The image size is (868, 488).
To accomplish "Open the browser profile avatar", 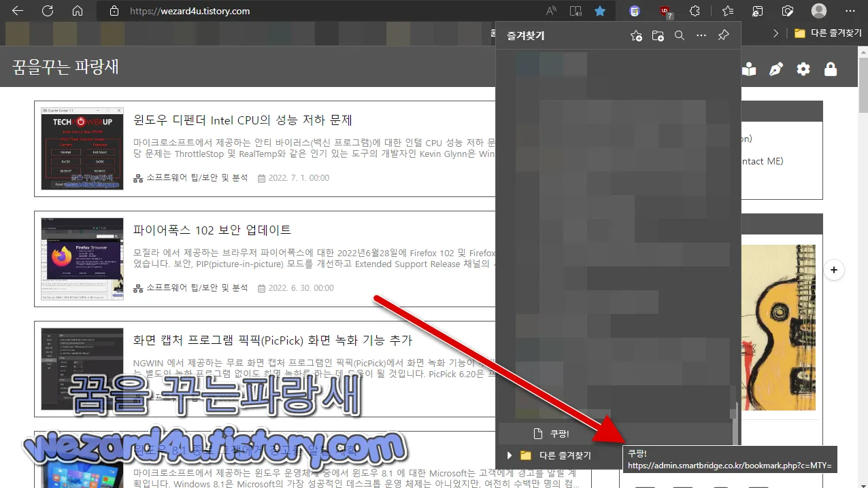I will pos(818,11).
